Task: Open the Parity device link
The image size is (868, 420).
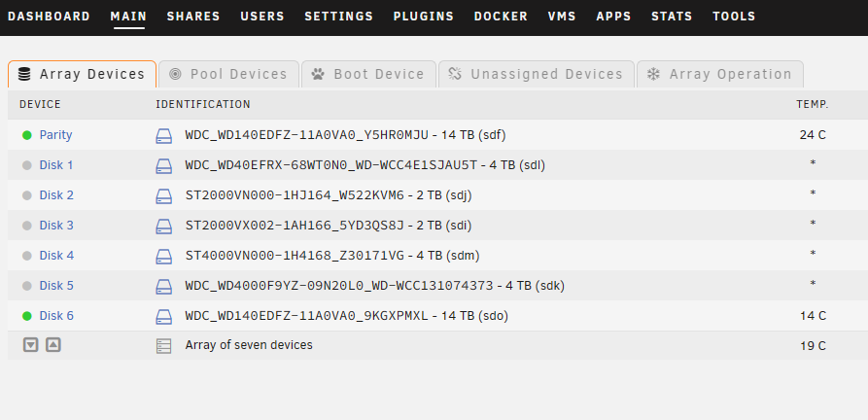Action: [x=56, y=135]
